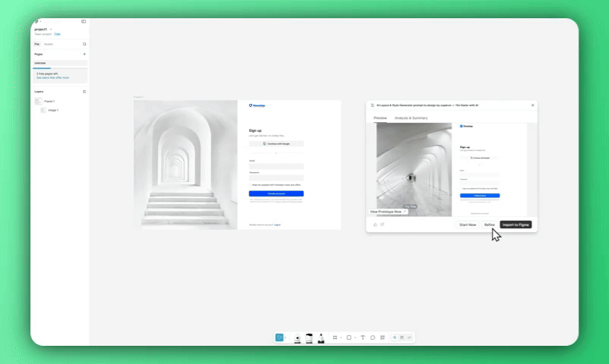Click the Flowstep logo in plugin preview
609x364 pixels.
pyautogui.click(x=466, y=126)
